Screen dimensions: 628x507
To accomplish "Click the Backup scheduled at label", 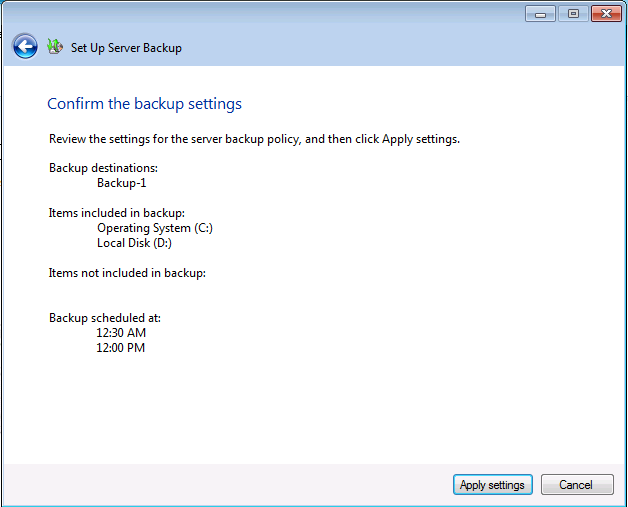I will tap(105, 318).
